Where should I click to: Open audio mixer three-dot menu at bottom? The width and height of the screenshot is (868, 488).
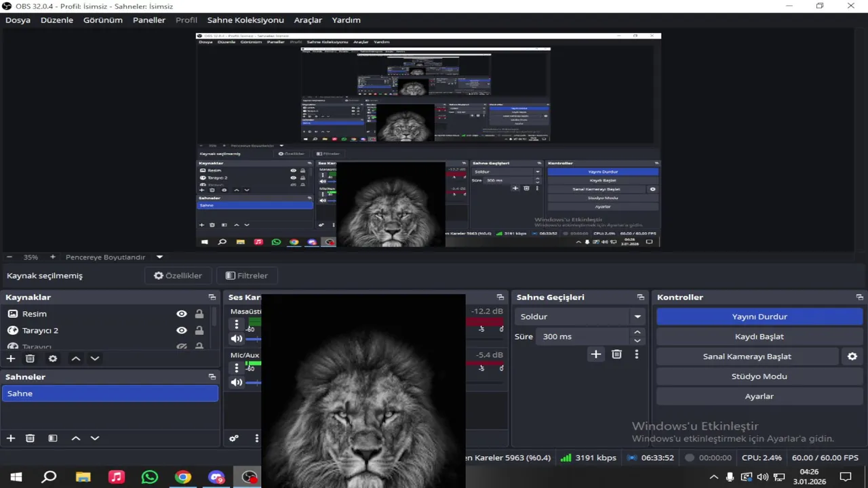(256, 439)
